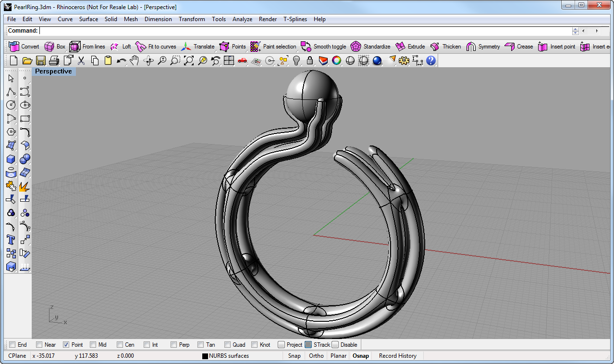Screen dimensions: 614x364
Task: Toggle Planar in the status bar
Action: (x=339, y=356)
